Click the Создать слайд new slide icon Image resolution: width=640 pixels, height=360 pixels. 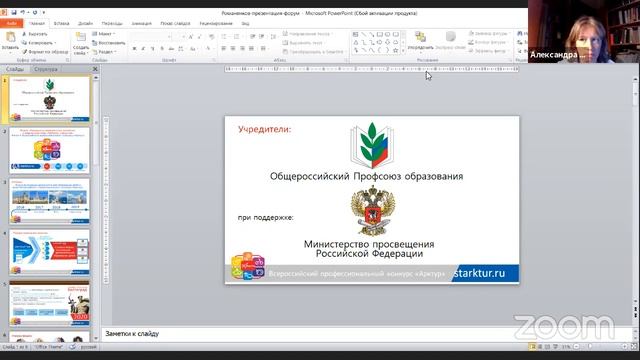click(81, 37)
